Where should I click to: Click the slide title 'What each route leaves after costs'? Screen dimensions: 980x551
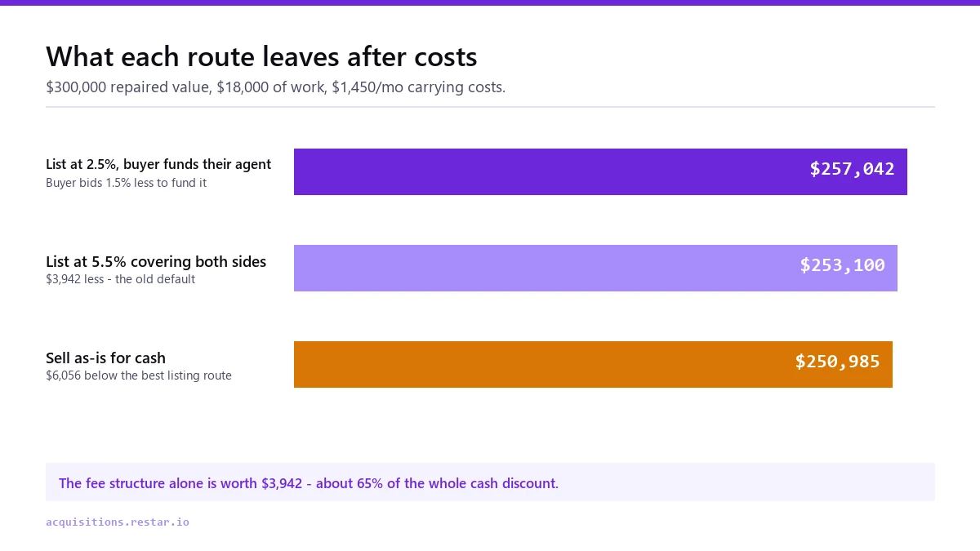point(261,57)
